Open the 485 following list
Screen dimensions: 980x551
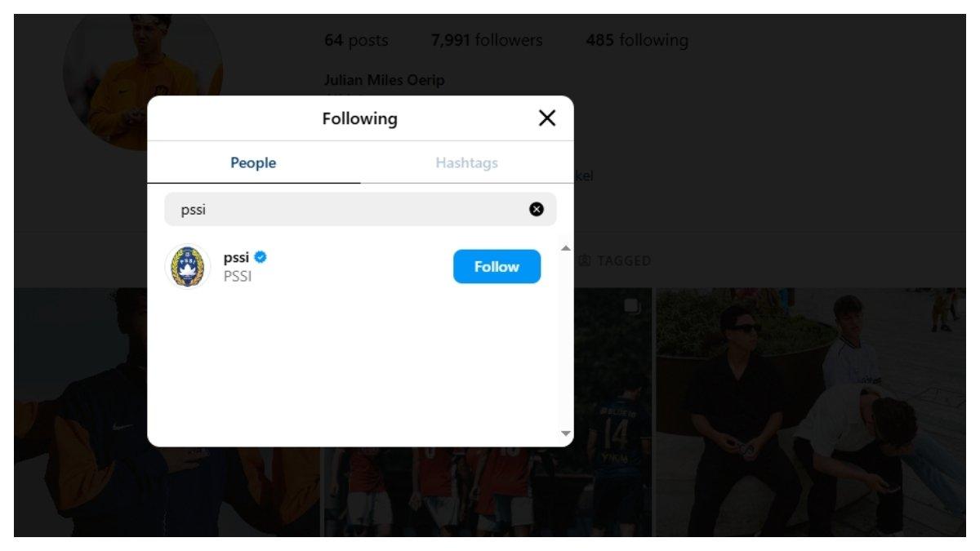coord(637,40)
